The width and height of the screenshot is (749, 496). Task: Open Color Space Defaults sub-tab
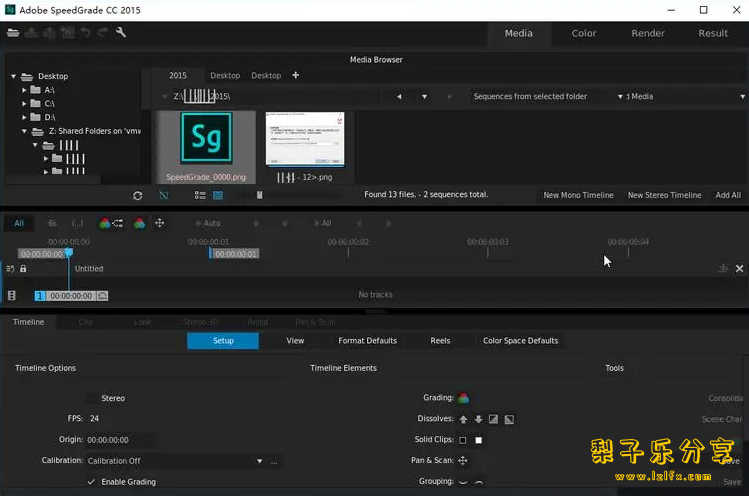click(520, 341)
